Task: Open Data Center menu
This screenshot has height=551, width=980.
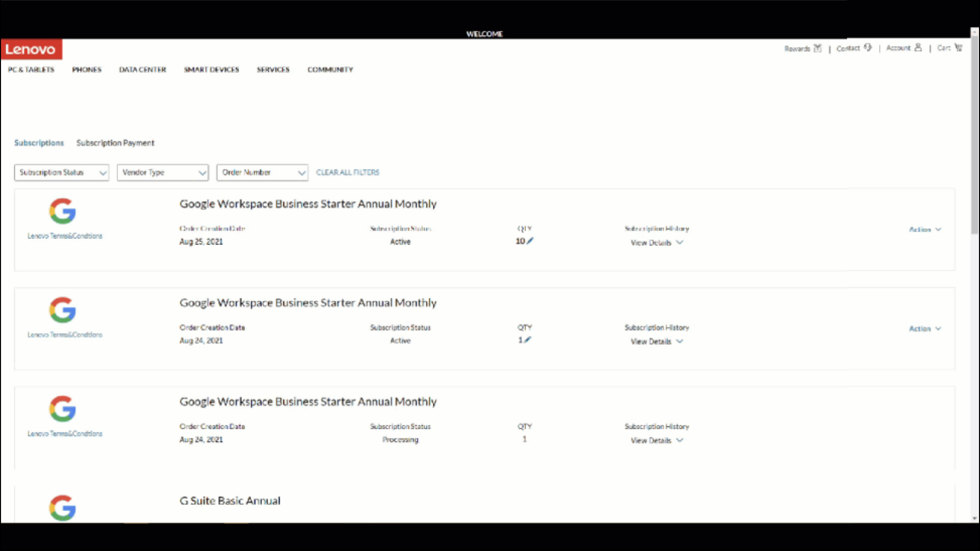Action: (143, 70)
